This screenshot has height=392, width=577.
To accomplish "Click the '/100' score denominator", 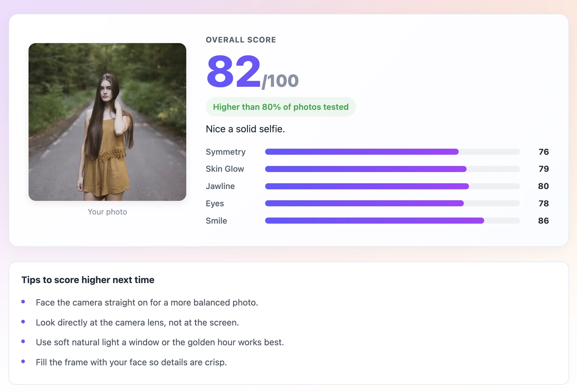I will tap(280, 81).
